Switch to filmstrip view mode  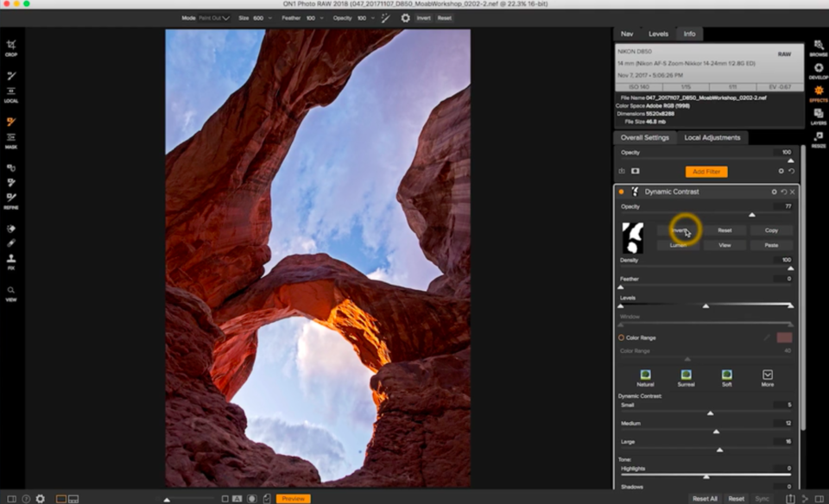pyautogui.click(x=73, y=498)
